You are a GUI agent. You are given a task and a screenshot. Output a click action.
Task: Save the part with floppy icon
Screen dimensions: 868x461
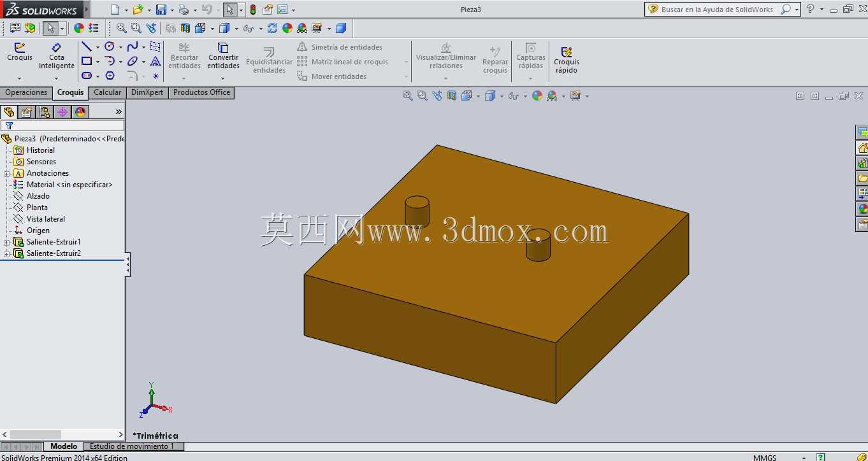click(161, 10)
